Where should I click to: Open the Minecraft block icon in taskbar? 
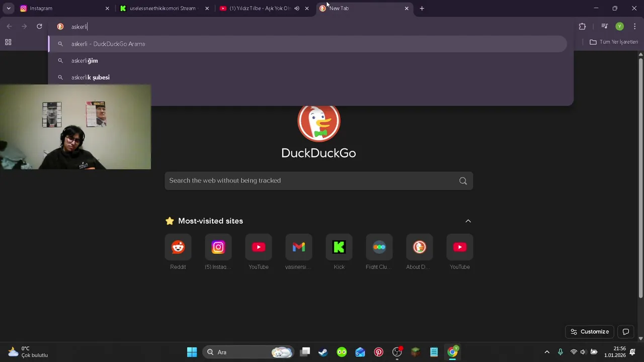point(415,352)
